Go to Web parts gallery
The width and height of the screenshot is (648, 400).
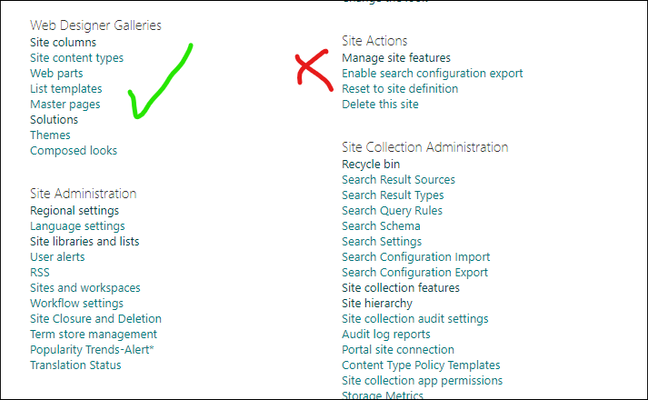56,74
